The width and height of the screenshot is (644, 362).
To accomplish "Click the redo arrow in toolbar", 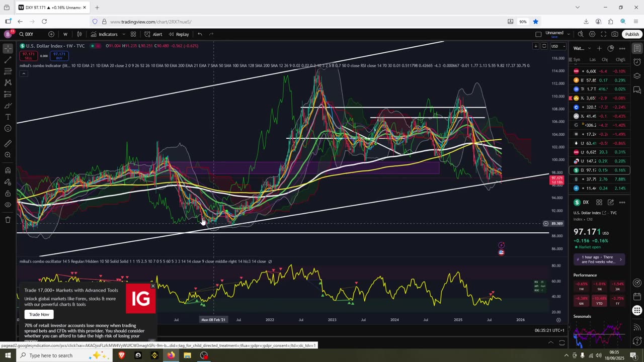I will (x=211, y=34).
